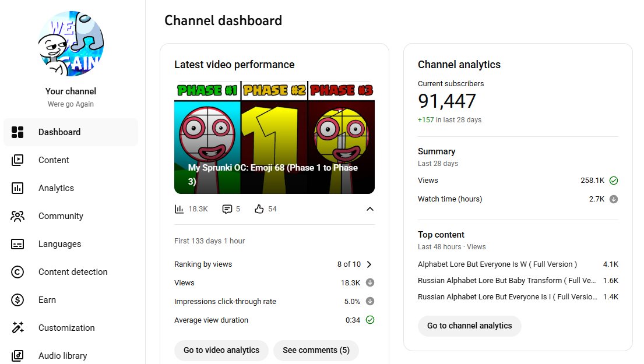Screen dimensions: 644x364
Task: Click the Average view duration label
Action: [x=211, y=320]
